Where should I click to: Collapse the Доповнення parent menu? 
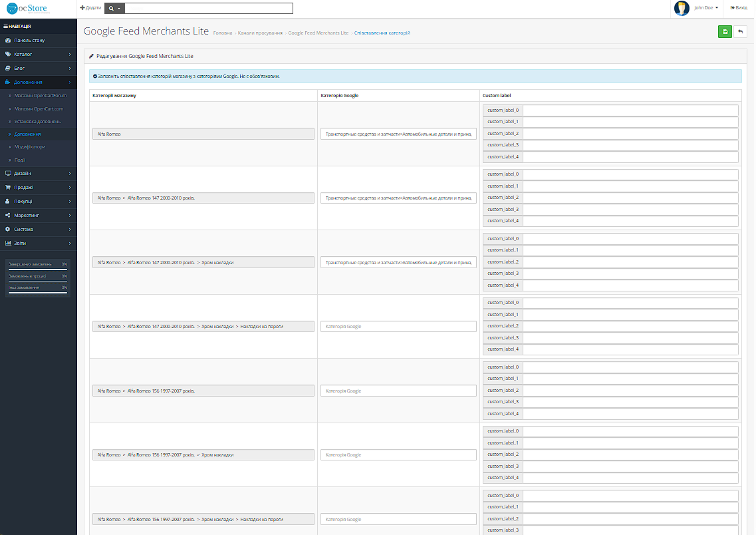click(39, 83)
